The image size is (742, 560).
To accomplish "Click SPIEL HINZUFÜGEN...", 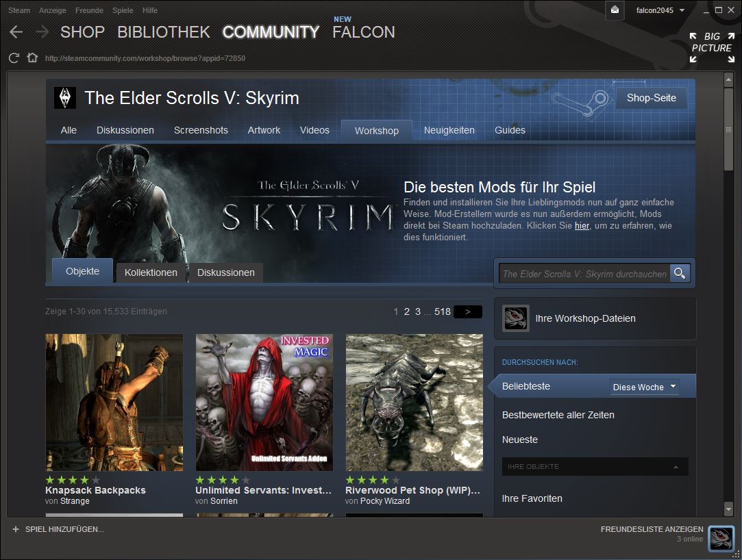I will point(64,529).
